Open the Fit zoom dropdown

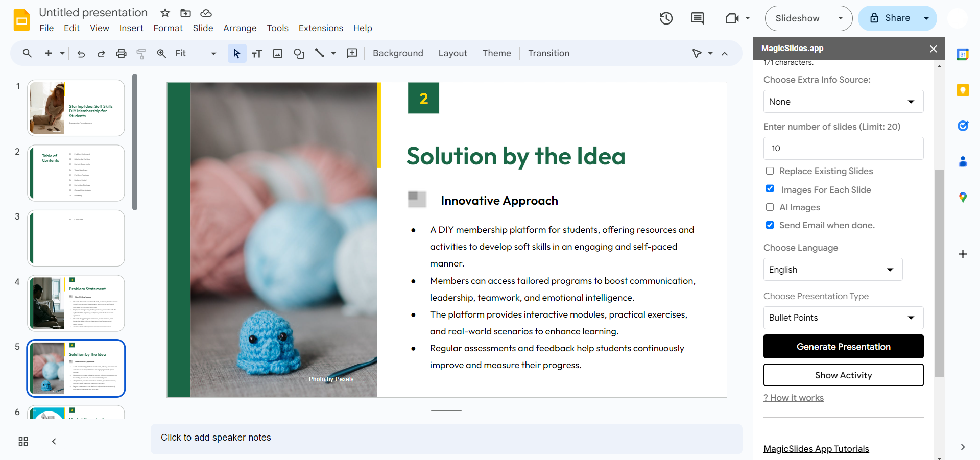(196, 54)
